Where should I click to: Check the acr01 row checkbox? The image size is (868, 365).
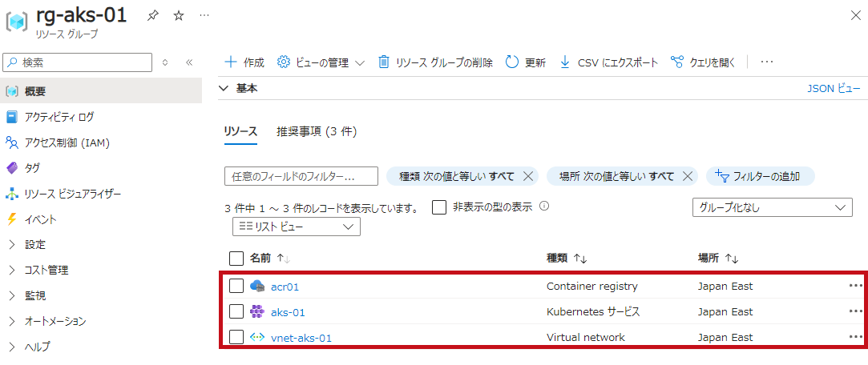click(236, 286)
